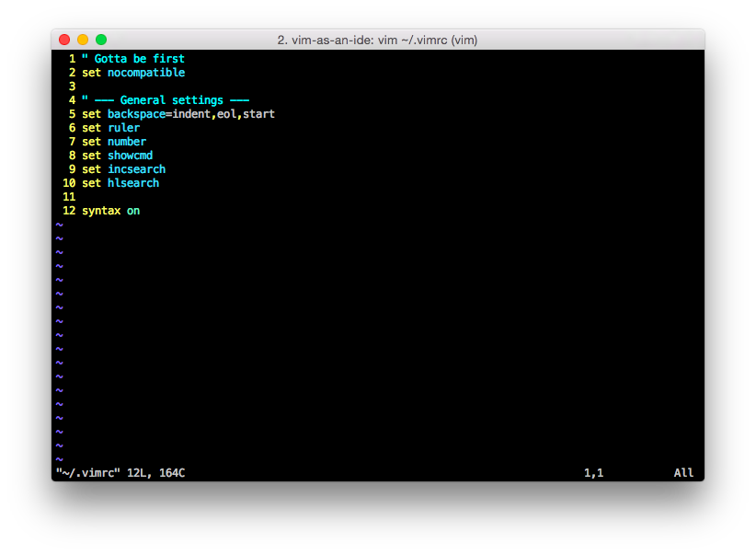Click 'incsearch' on line 9
The height and width of the screenshot is (555, 756).
click(x=136, y=169)
